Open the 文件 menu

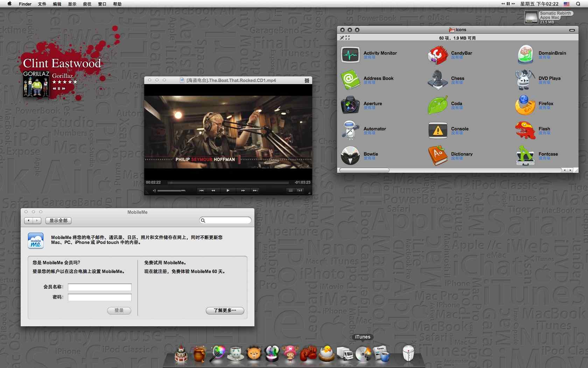(42, 4)
